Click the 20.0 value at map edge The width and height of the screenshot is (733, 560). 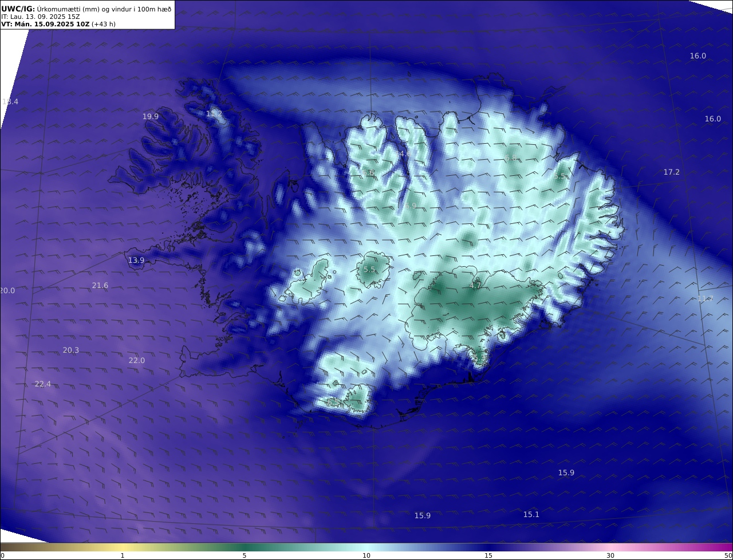click(x=7, y=290)
